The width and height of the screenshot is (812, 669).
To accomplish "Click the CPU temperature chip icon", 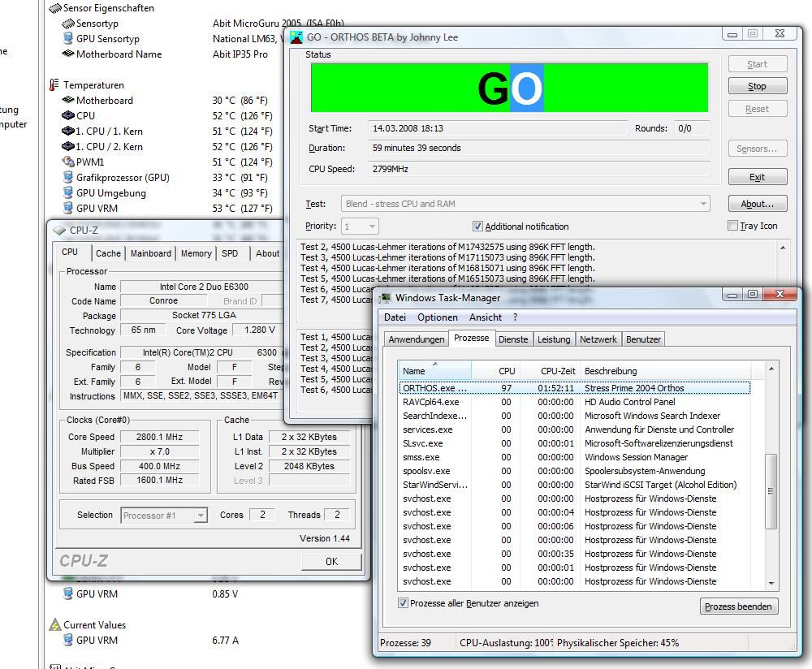I will click(68, 115).
